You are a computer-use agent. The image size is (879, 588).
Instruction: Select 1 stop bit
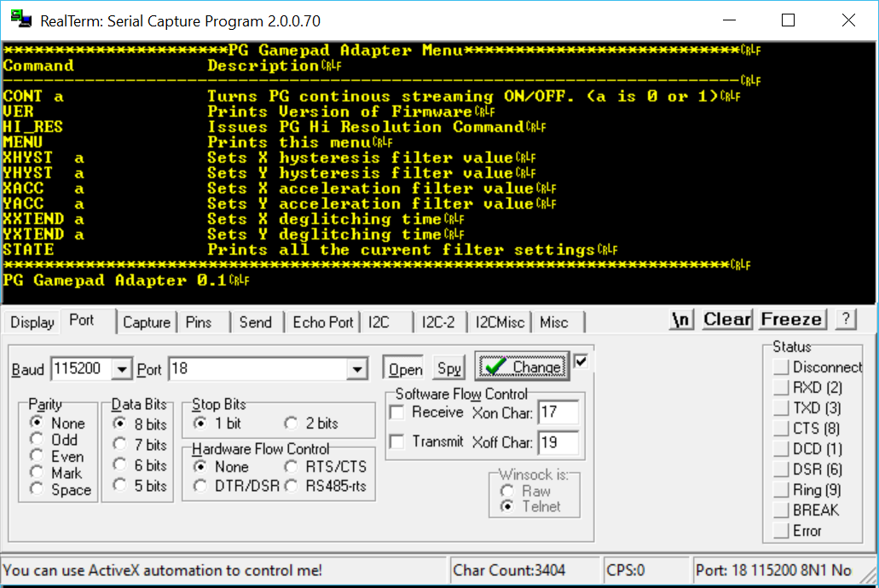pyautogui.click(x=217, y=424)
